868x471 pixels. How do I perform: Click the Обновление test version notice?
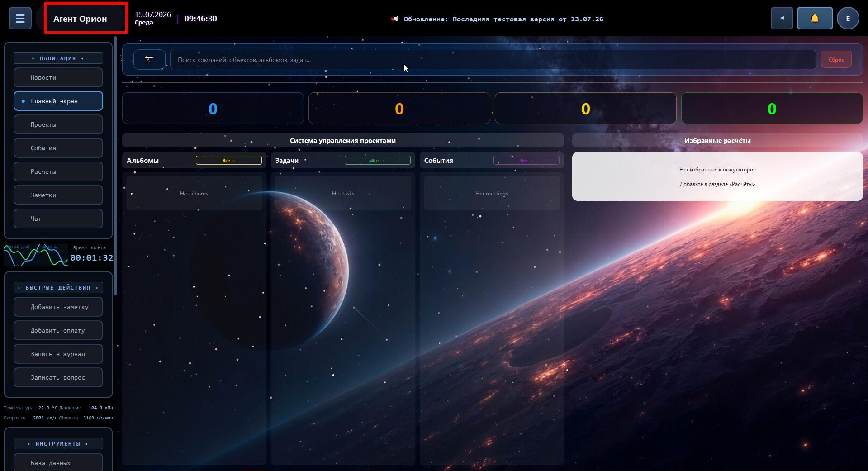click(503, 19)
